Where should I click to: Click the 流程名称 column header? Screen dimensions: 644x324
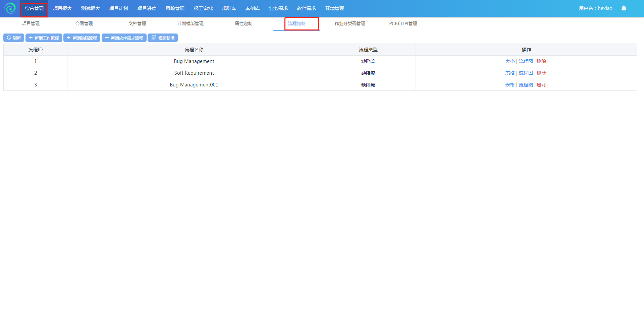pos(194,50)
